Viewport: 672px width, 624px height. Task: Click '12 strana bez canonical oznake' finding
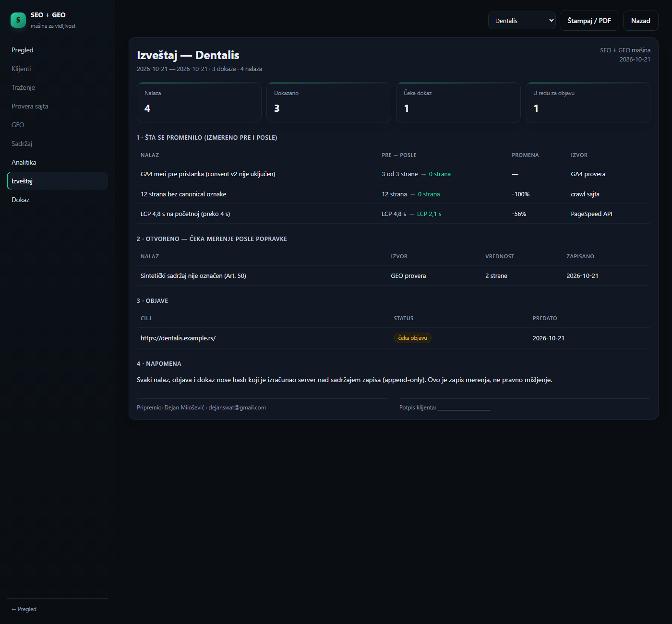pyautogui.click(x=183, y=194)
